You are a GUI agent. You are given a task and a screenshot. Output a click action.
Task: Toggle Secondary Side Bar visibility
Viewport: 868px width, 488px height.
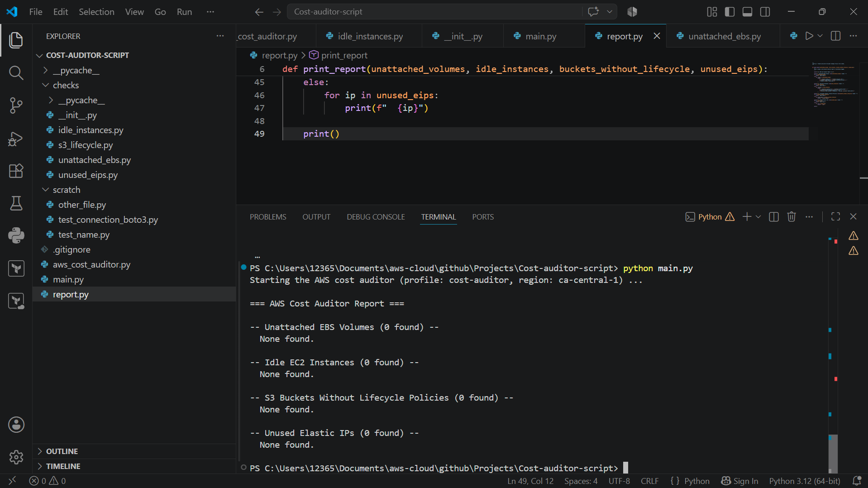coord(765,12)
